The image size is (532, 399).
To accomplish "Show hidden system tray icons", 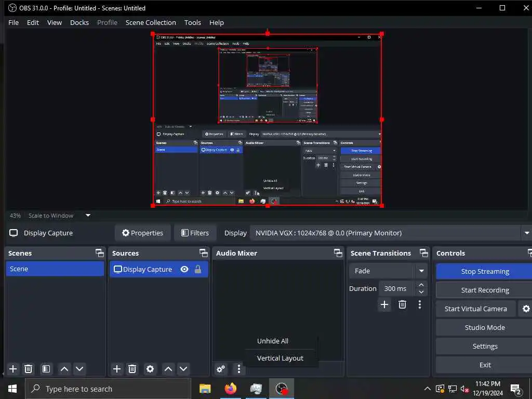I will [x=428, y=389].
